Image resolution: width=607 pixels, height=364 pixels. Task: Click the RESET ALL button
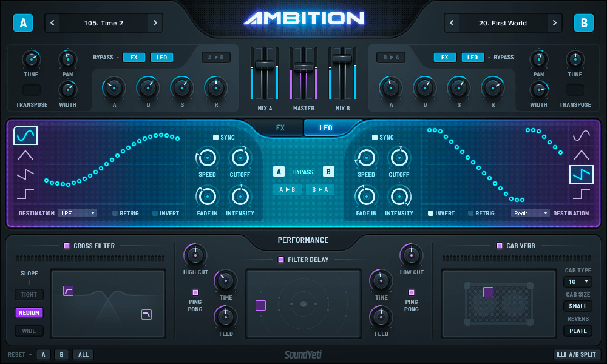(83, 355)
